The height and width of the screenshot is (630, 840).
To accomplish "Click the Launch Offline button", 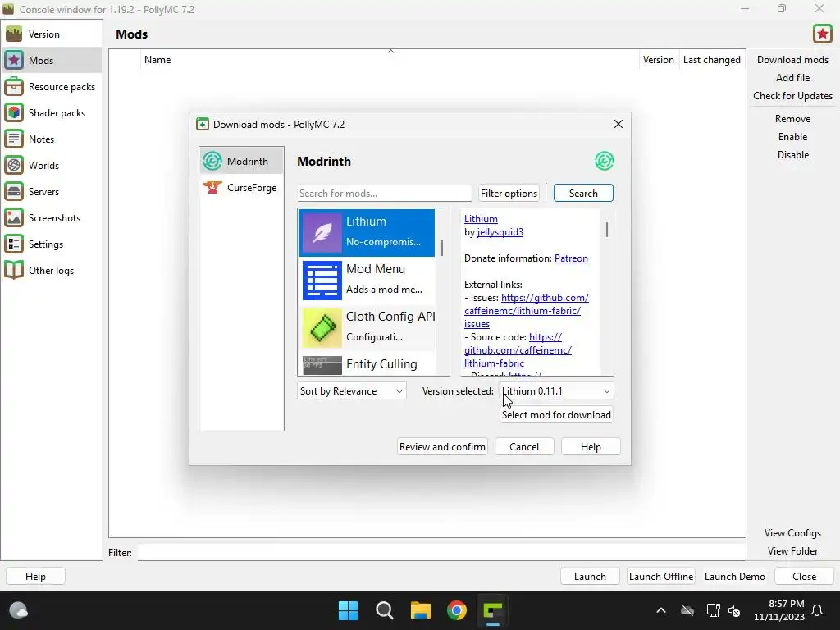I will [x=661, y=577].
